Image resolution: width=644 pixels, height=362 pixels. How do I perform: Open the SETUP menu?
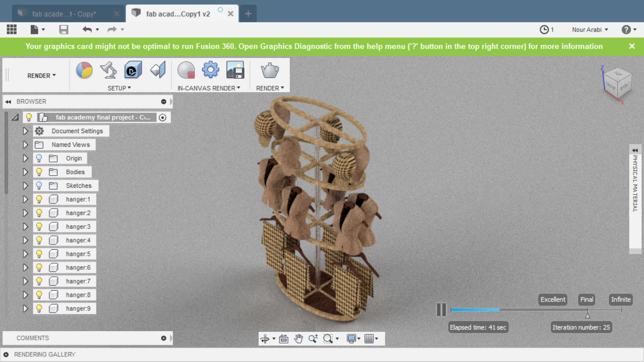pos(119,88)
